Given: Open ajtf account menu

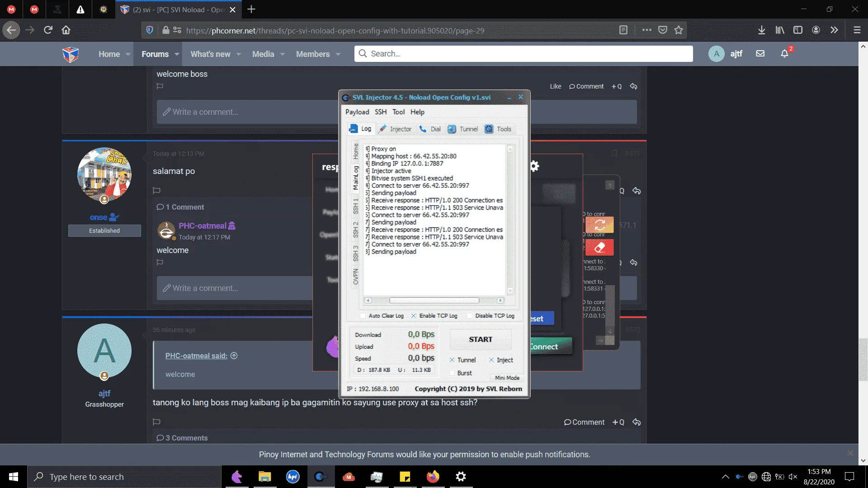Looking at the screenshot, I should click(x=726, y=54).
